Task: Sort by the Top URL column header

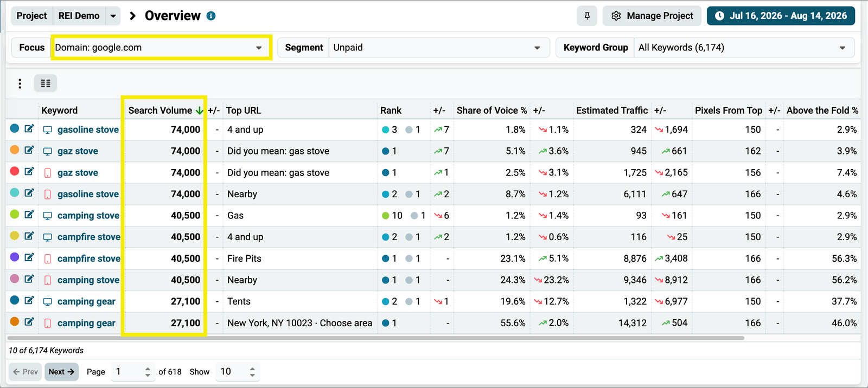Action: click(244, 111)
